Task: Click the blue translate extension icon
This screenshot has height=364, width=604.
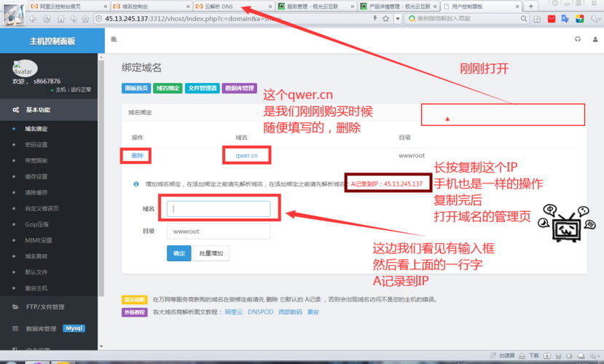Action: (565, 18)
